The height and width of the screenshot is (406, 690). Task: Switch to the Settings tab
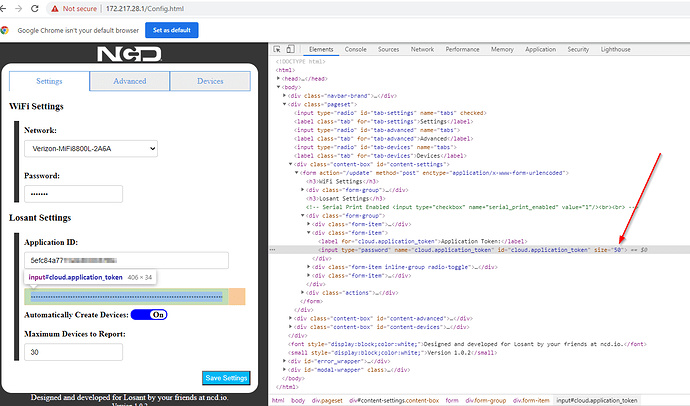click(49, 81)
